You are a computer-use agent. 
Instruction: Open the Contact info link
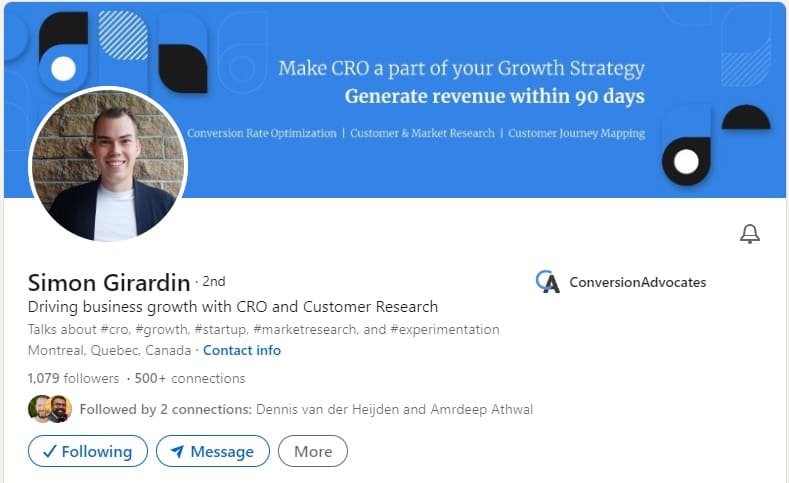click(x=242, y=351)
